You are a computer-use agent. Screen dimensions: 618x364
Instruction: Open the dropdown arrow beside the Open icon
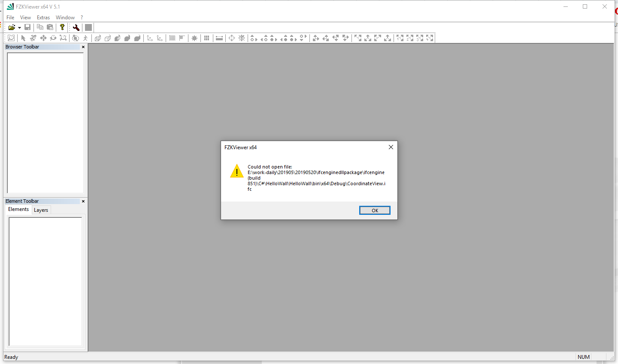[18, 27]
